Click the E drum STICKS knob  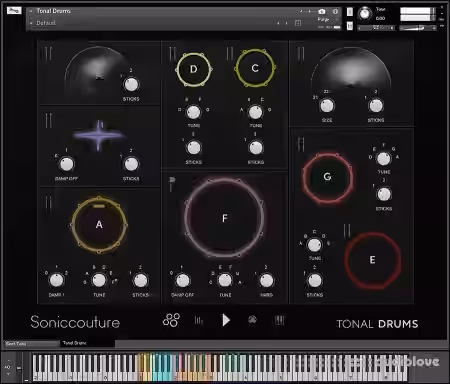click(x=315, y=280)
